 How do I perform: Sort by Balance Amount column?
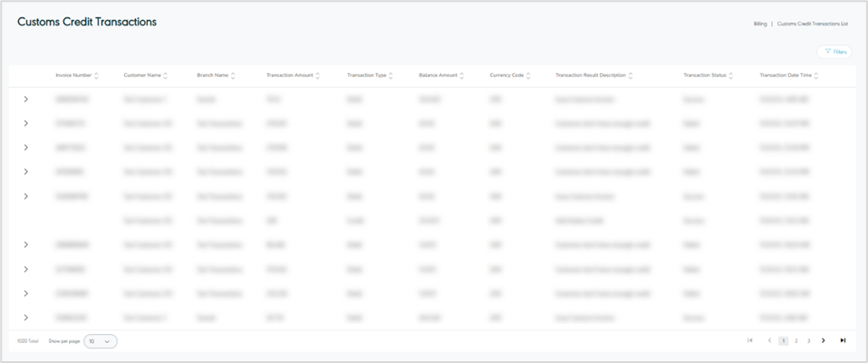click(x=462, y=75)
